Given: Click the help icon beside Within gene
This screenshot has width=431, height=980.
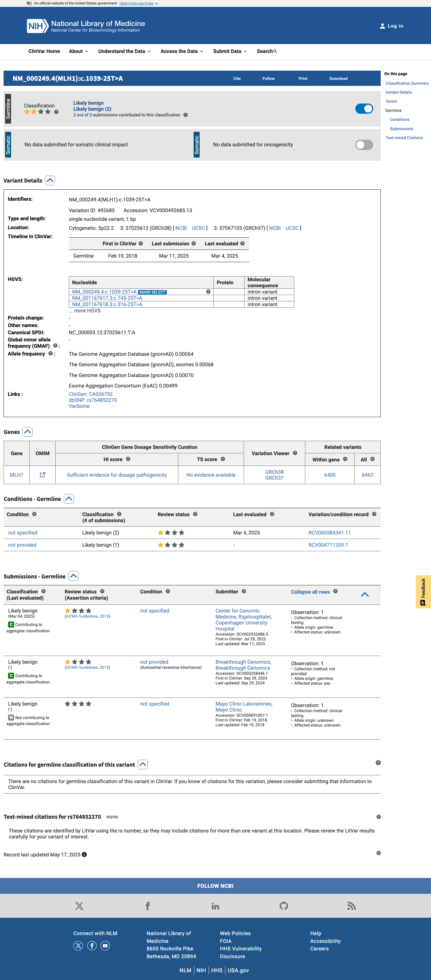Looking at the screenshot, I should pos(345,459).
